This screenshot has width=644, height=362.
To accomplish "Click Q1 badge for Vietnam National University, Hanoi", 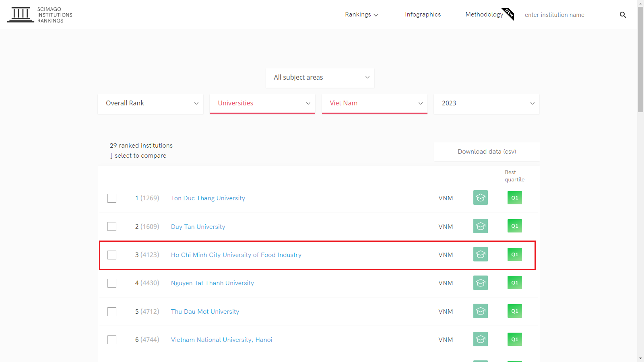I will pyautogui.click(x=515, y=339).
